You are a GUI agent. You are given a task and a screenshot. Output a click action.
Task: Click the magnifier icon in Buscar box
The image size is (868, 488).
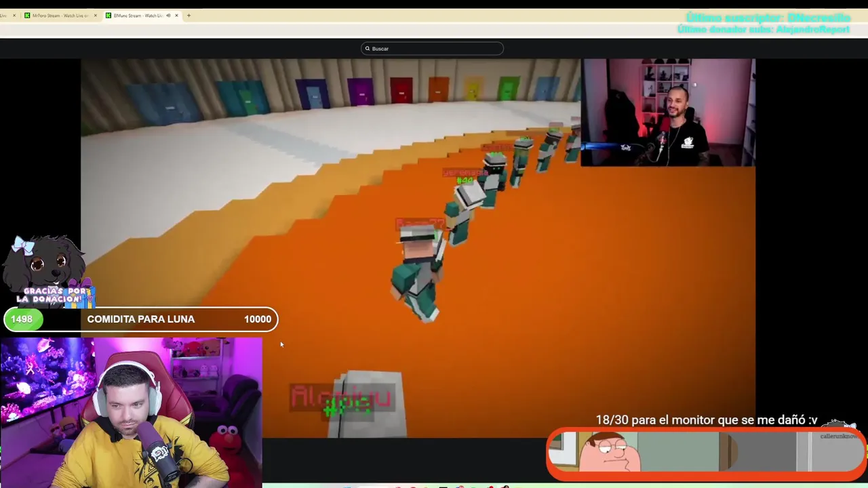click(368, 49)
